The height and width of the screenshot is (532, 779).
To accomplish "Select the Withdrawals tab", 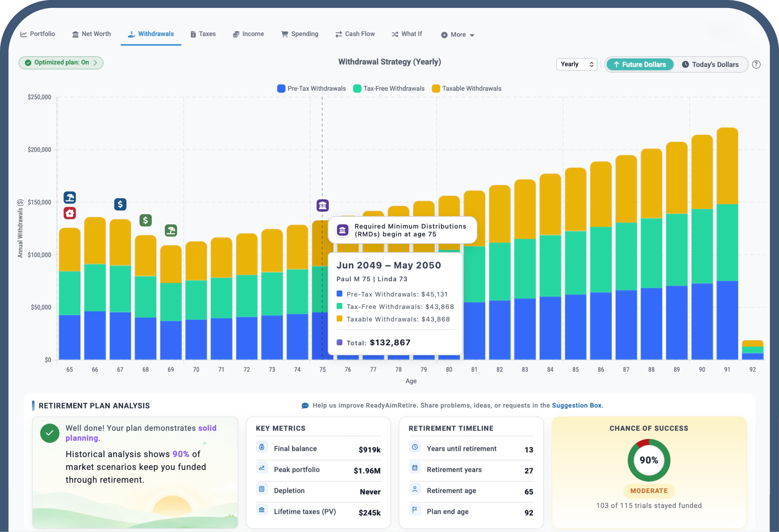I will tap(151, 34).
